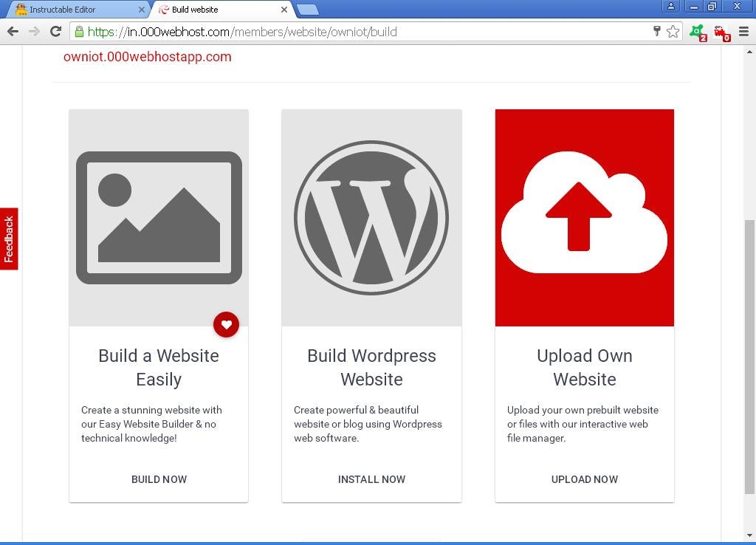Reload the current page
The width and height of the screenshot is (756, 545).
pyautogui.click(x=55, y=31)
